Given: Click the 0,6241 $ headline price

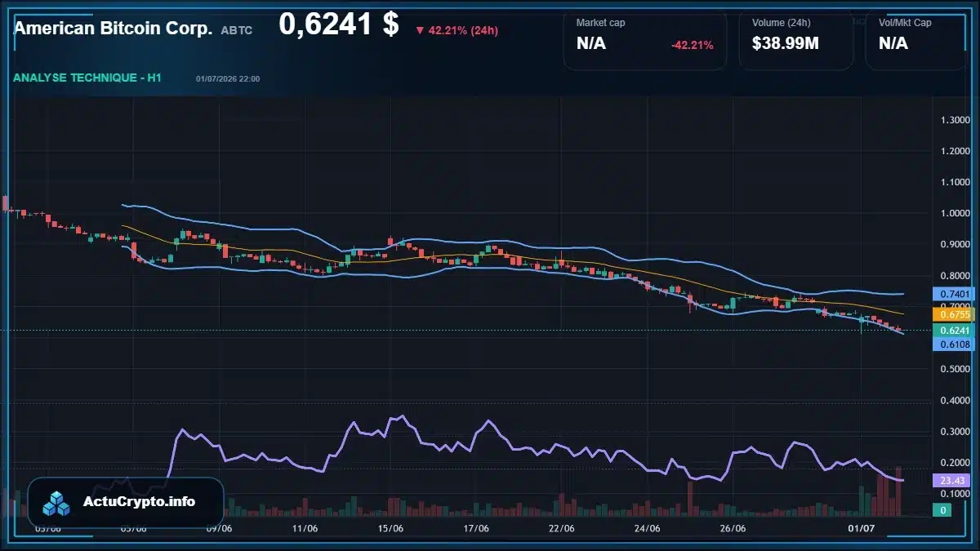Looking at the screenshot, I should [x=339, y=24].
